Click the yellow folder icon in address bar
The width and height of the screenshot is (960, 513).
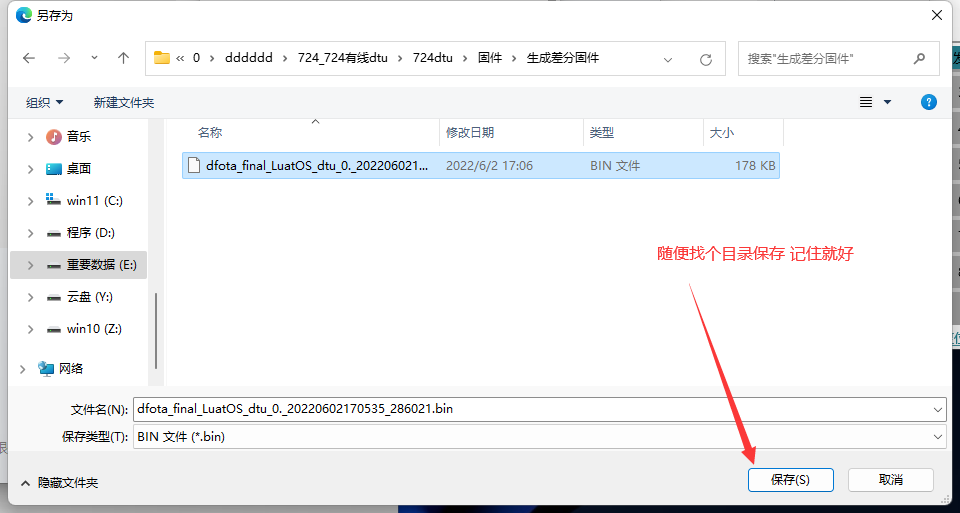(x=162, y=58)
